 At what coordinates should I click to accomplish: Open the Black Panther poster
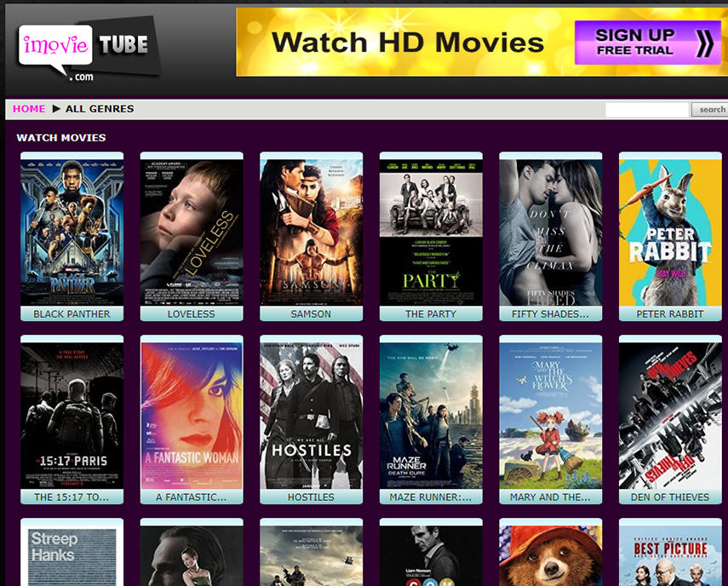click(72, 233)
